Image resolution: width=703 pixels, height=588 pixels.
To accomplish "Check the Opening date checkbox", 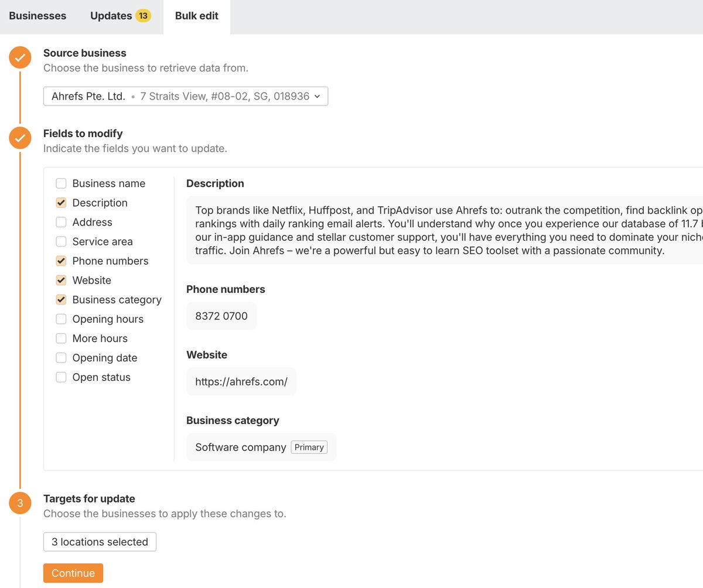I will point(61,357).
